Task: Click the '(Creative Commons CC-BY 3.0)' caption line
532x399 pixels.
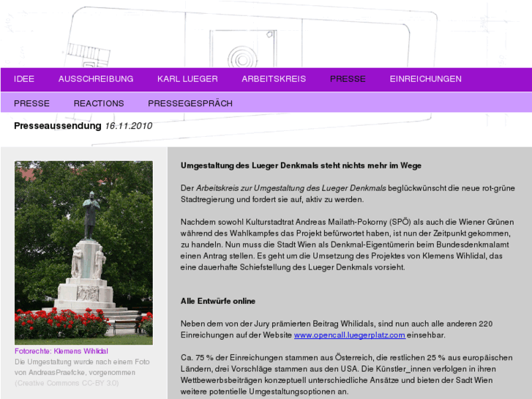Action: click(x=67, y=383)
